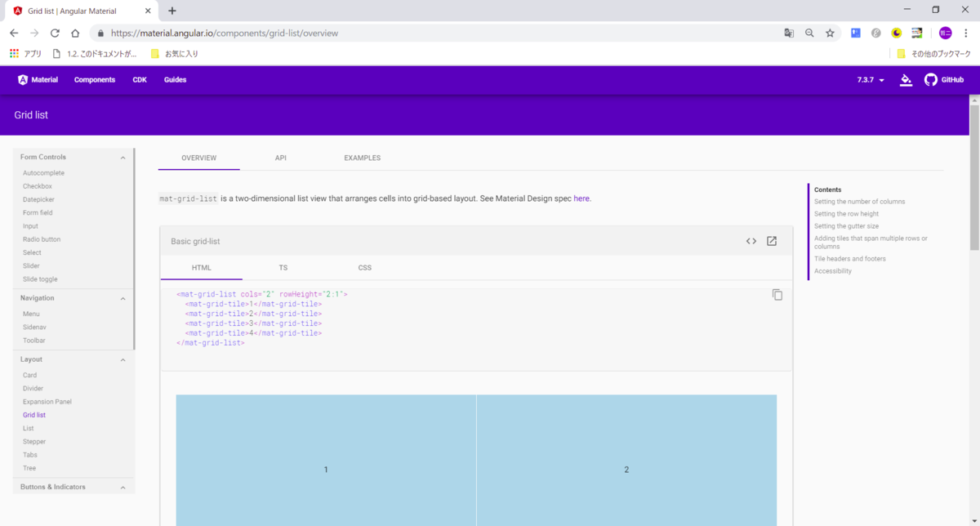Open Guides in top navigation

176,80
